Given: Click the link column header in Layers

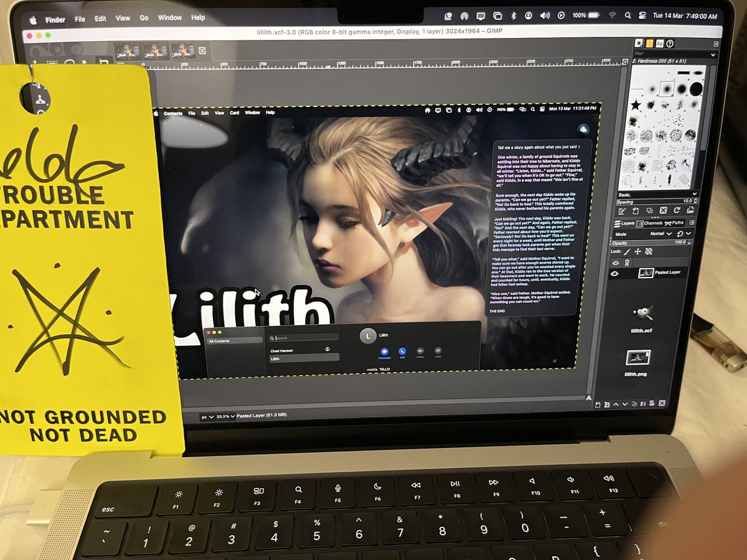Looking at the screenshot, I should [627, 262].
